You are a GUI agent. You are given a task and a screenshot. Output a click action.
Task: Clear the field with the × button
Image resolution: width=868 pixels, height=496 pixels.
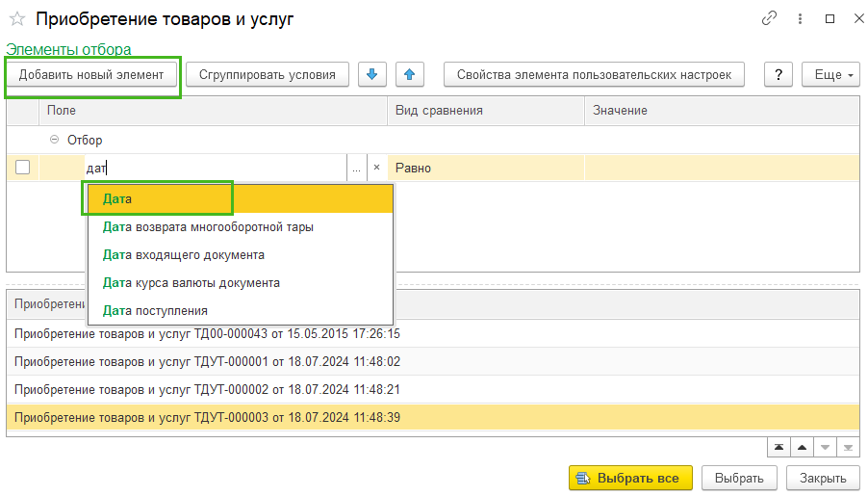377,168
